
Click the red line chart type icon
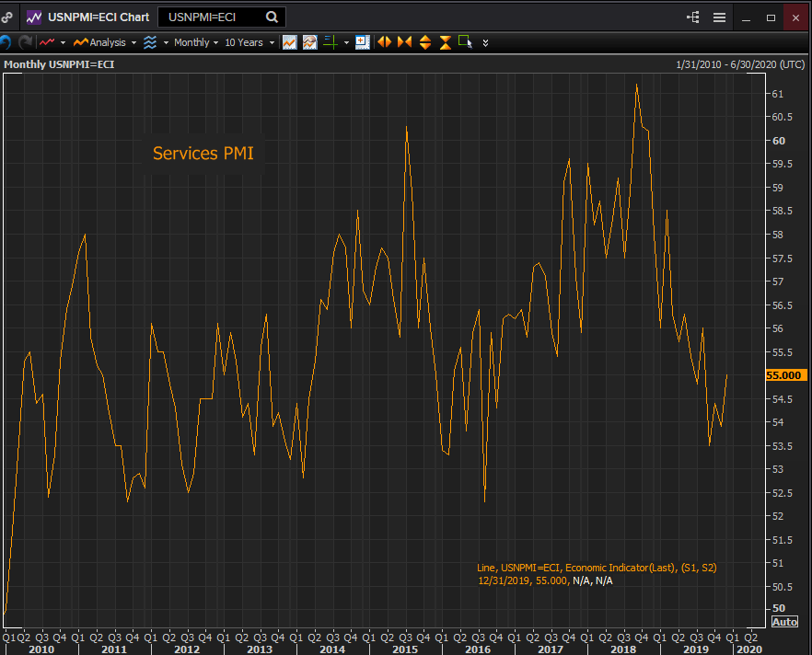coord(48,42)
